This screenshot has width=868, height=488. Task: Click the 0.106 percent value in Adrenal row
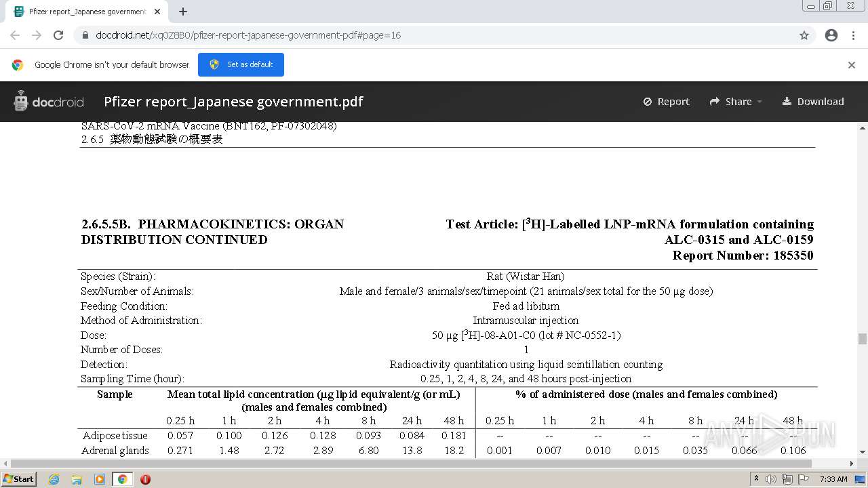point(793,451)
